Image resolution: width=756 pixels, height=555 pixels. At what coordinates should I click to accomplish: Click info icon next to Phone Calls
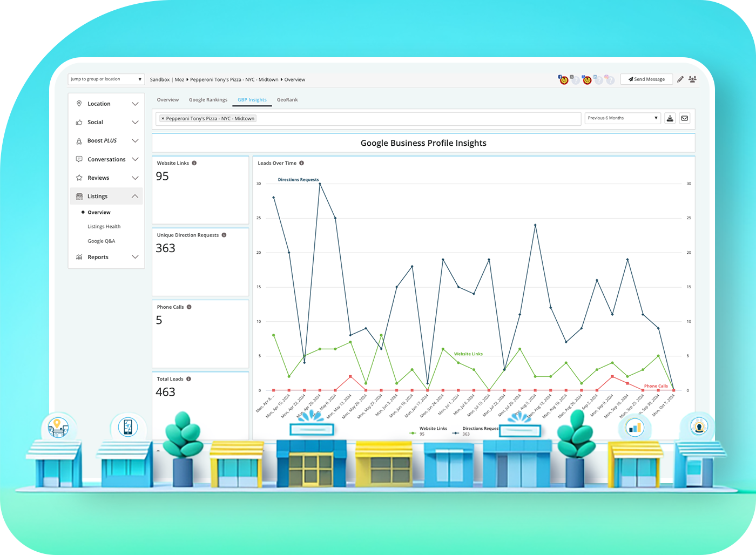[x=189, y=307]
